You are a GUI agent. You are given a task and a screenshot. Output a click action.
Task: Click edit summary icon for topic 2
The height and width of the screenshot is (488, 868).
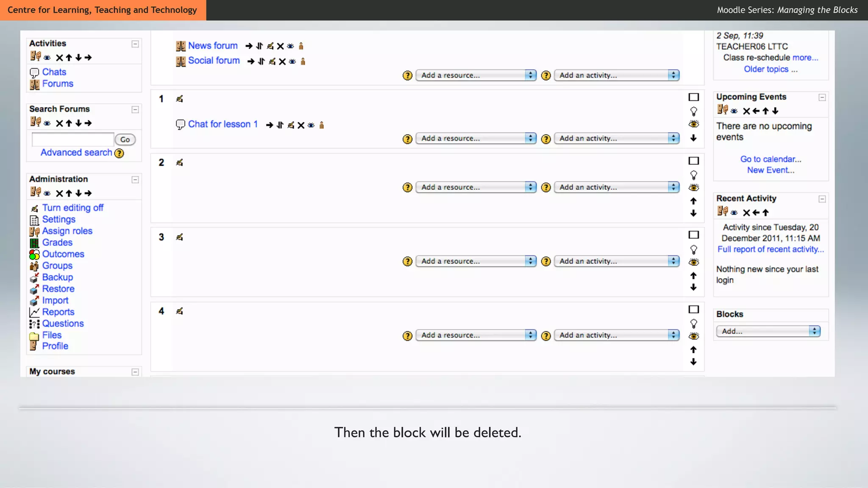pyautogui.click(x=179, y=163)
